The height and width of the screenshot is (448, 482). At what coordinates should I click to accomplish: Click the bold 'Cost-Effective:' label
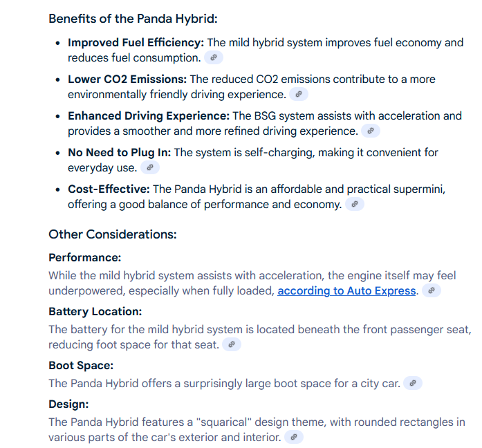coord(109,189)
